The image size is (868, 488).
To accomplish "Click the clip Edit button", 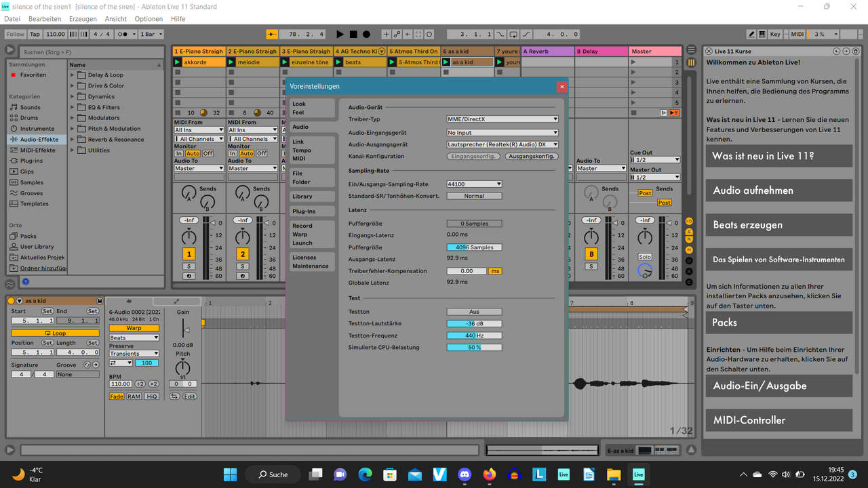I will 189,396.
